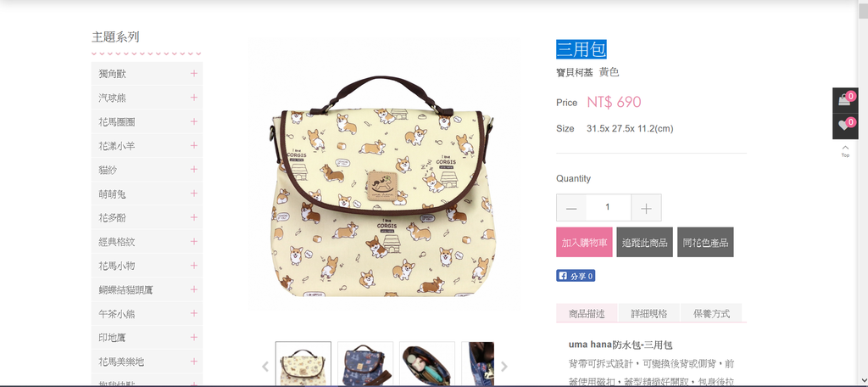868x387 pixels.
Task: Select the blue bag thumbnail
Action: [365, 364]
